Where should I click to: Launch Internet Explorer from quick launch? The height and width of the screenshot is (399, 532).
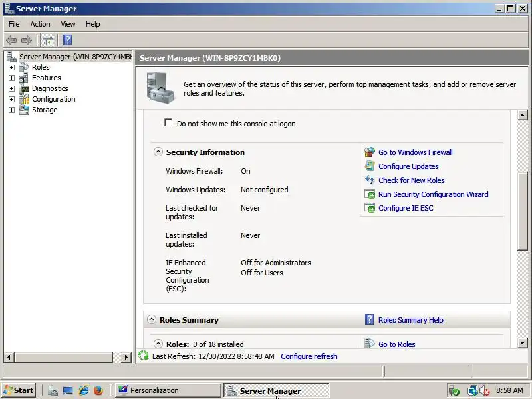click(x=84, y=390)
